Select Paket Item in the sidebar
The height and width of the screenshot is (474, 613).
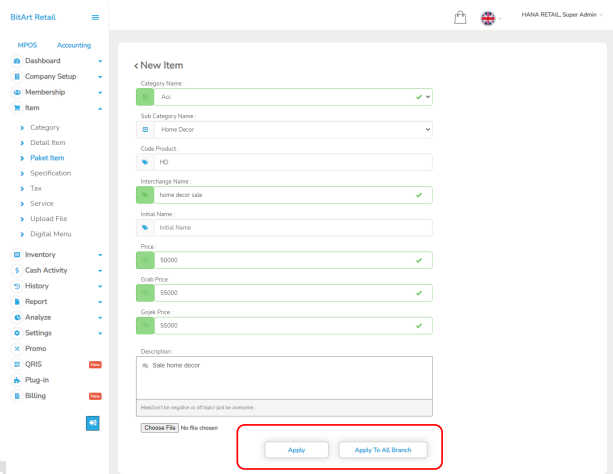click(48, 158)
